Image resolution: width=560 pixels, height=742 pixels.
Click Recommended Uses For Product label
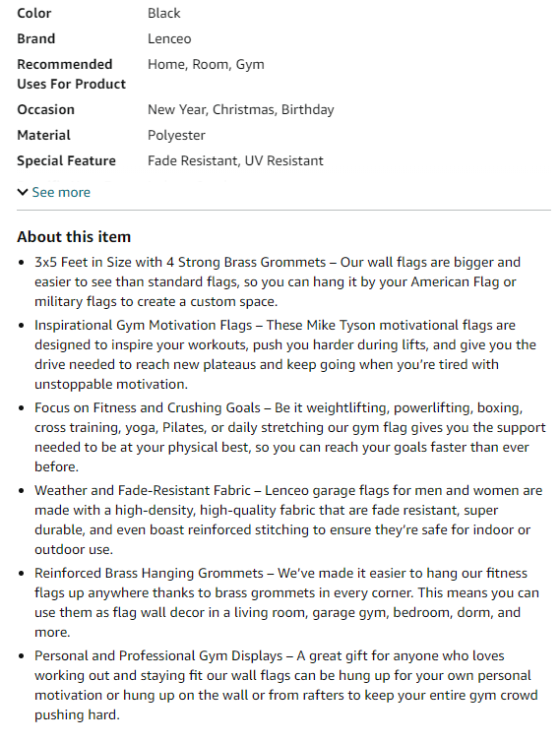72,74
